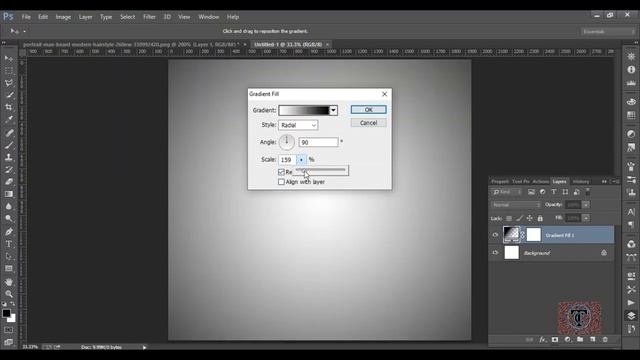
Task: Filter layers by type (T) icon
Action: (554, 192)
